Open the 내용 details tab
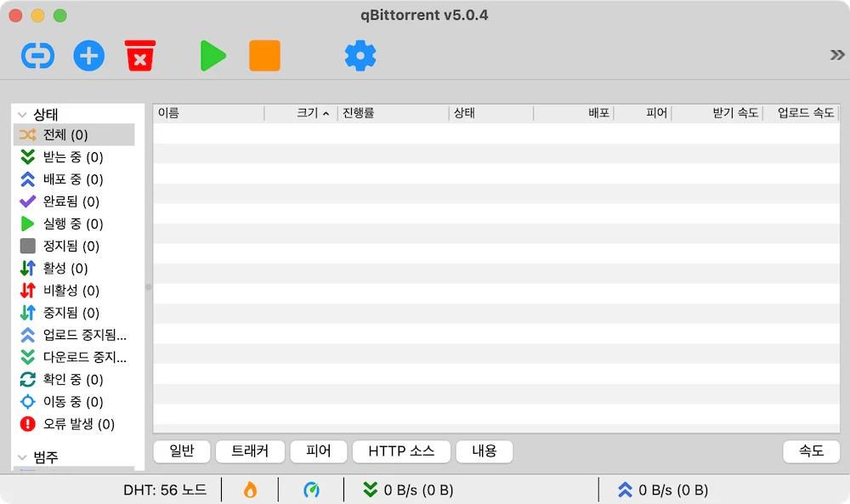 point(484,451)
